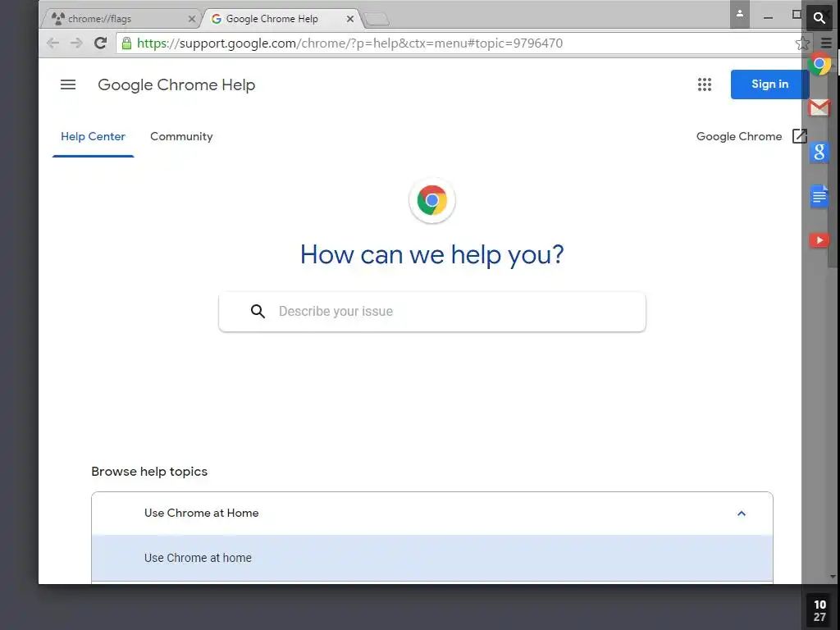Click the profile avatar button in title bar
The height and width of the screenshot is (630, 840).
coord(739,14)
